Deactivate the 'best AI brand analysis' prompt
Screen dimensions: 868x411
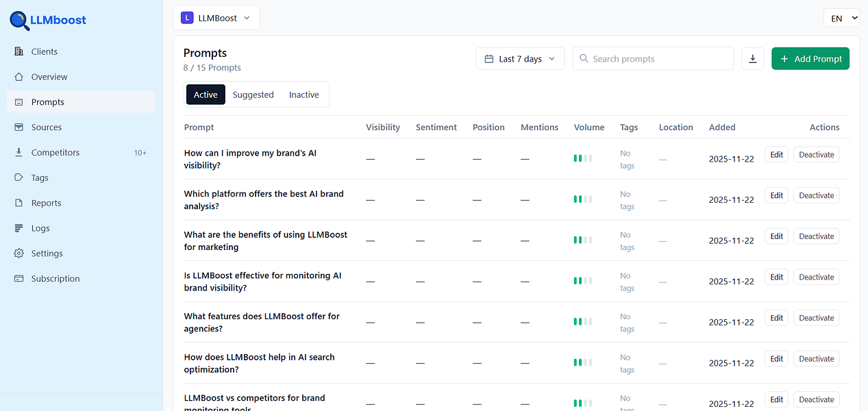point(816,196)
